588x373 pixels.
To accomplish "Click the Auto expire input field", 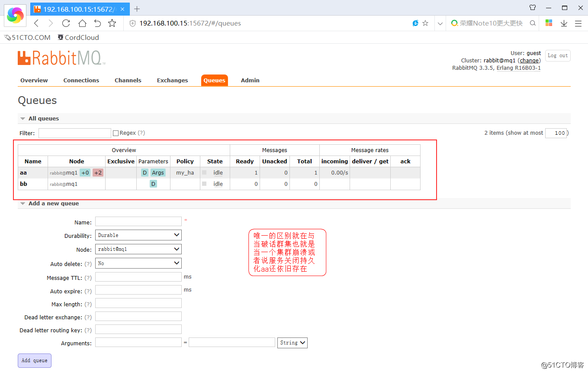I will 138,290.
